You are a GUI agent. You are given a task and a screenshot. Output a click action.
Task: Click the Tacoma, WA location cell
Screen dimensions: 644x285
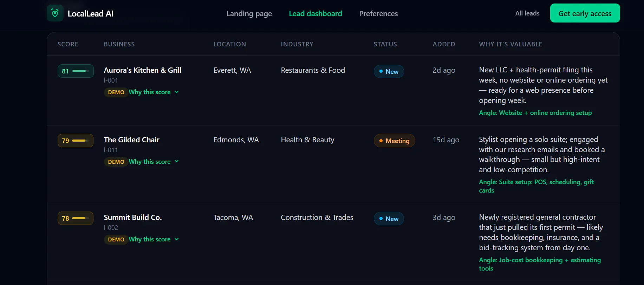pyautogui.click(x=233, y=218)
